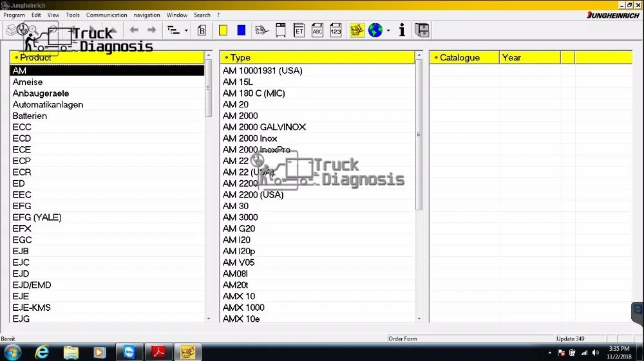Click the file cabinet archive icon
Image resolution: width=644 pixels, height=361 pixels.
(422, 30)
